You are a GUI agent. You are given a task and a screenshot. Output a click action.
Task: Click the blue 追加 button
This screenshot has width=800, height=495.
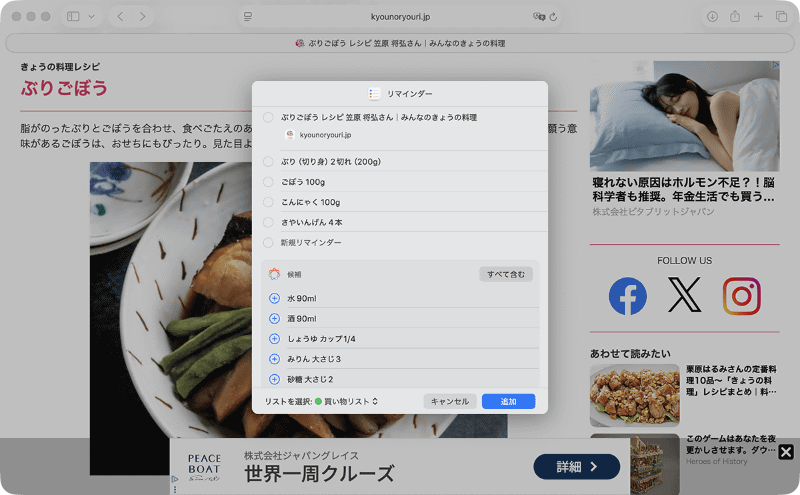pyautogui.click(x=508, y=402)
